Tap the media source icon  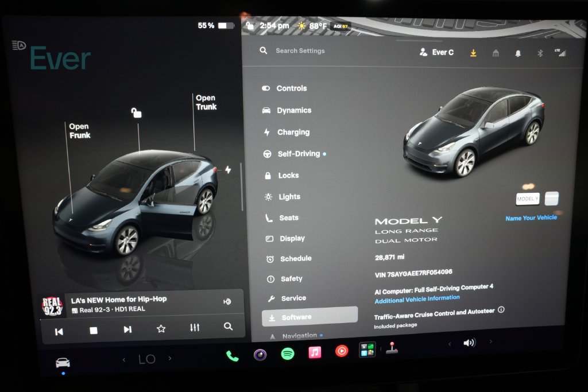pyautogui.click(x=227, y=302)
